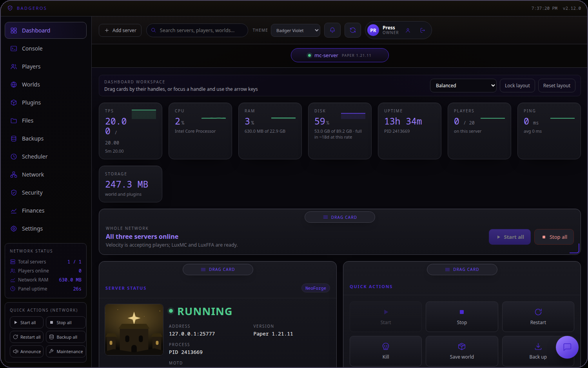588x368 pixels.
Task: Click the Stop quick action tile
Action: click(462, 317)
